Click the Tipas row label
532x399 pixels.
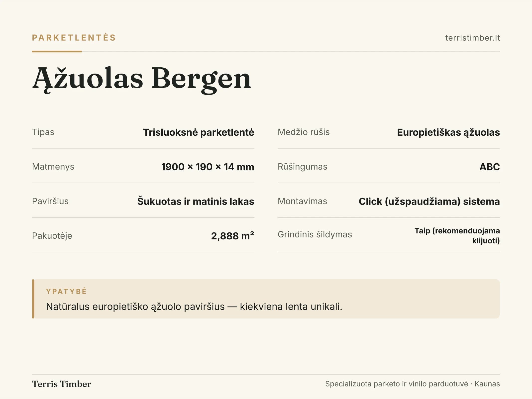[43, 132]
